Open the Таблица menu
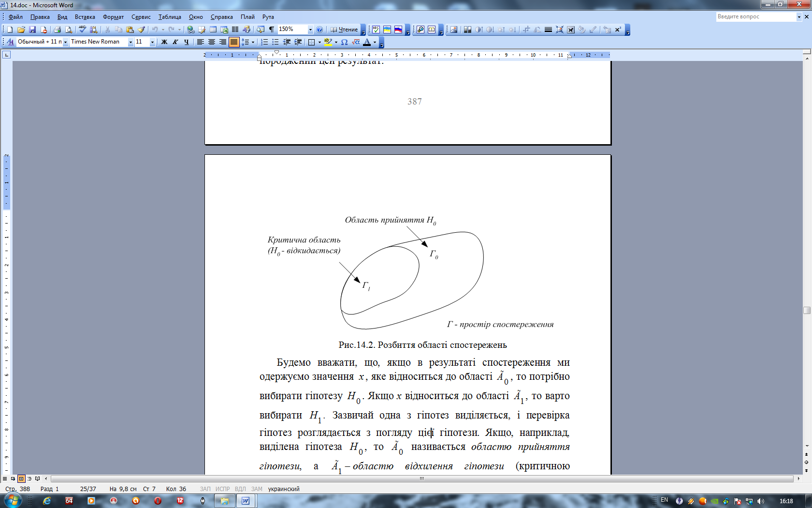Screen dimensions: 812x508 170,17
